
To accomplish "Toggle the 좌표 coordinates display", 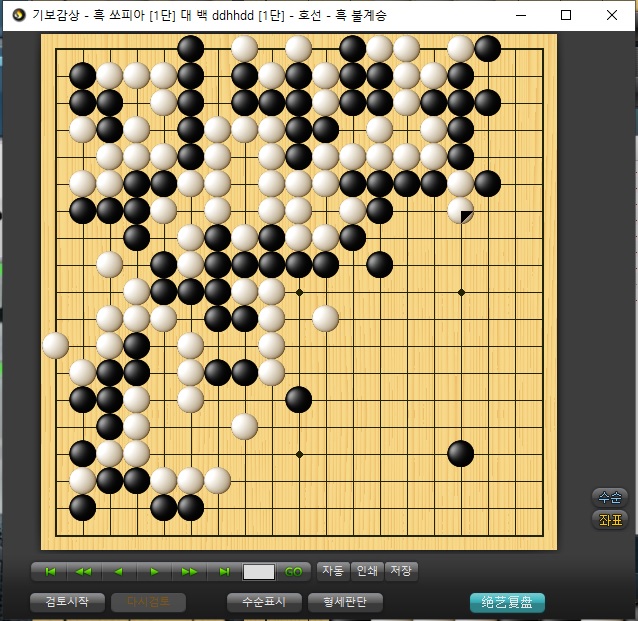I will (x=610, y=519).
